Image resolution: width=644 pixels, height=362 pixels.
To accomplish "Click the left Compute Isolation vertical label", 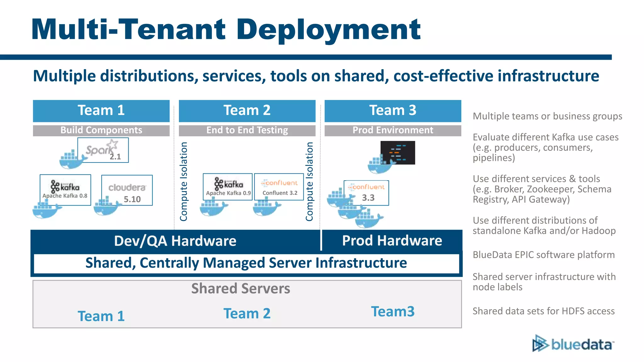I will click(184, 182).
